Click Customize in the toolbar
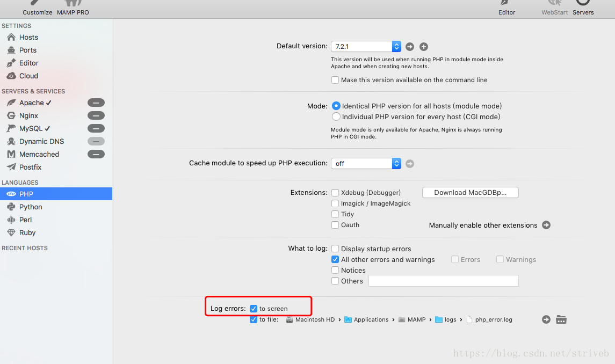 [37, 9]
